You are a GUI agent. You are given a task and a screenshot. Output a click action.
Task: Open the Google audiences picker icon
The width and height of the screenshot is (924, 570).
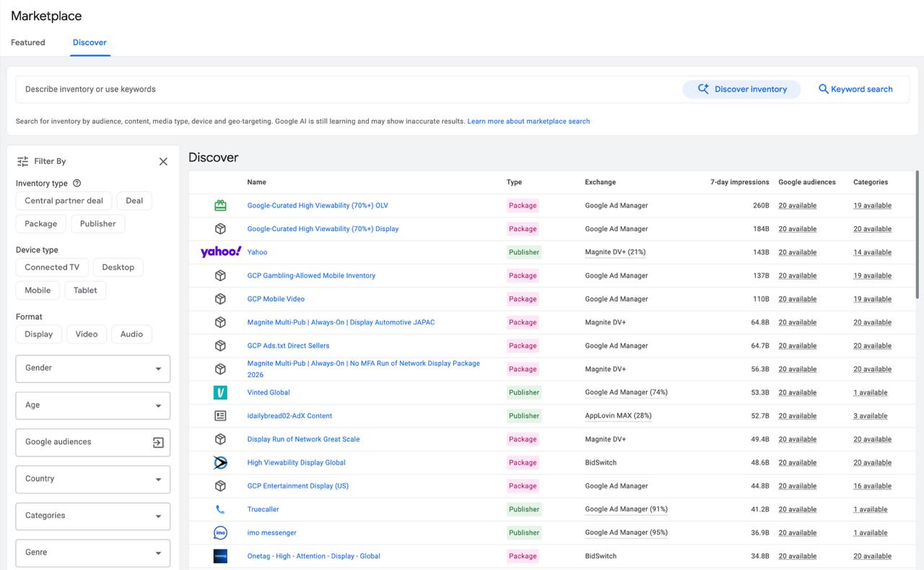158,443
